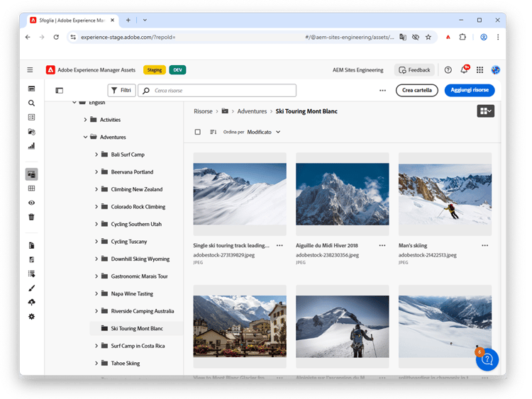Click the Crea cartella button
Image resolution: width=532 pixels, height=399 pixels.
[417, 90]
